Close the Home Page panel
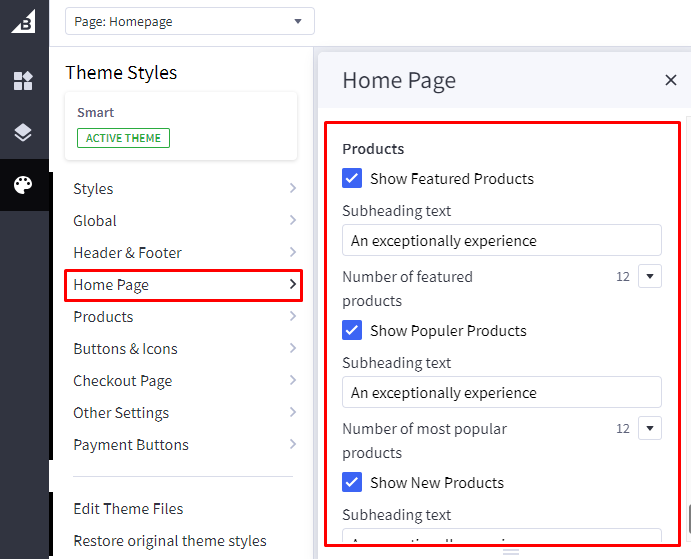 [x=671, y=81]
